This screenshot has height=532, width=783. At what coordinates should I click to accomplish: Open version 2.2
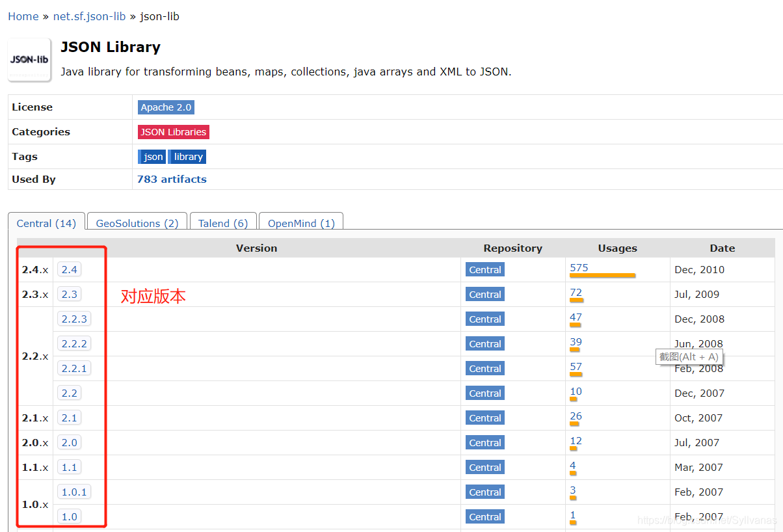pyautogui.click(x=69, y=393)
